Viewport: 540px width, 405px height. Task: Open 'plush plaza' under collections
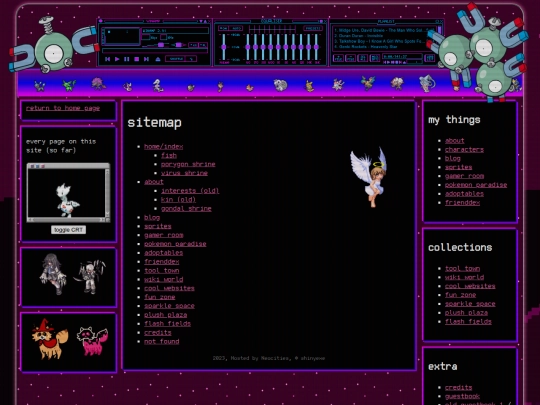click(x=466, y=313)
